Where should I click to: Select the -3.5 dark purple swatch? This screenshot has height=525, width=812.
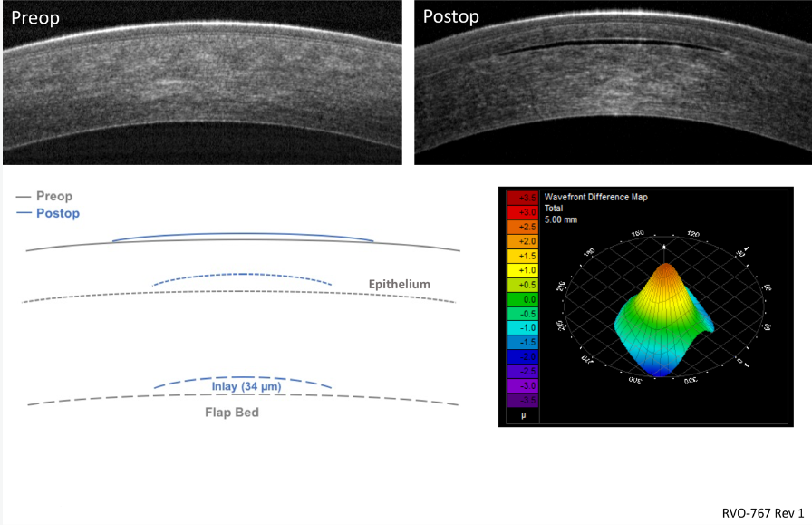pos(523,400)
